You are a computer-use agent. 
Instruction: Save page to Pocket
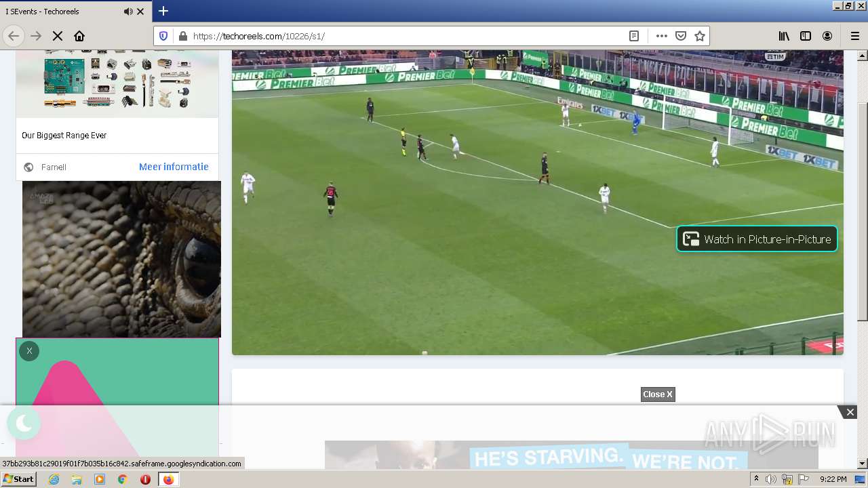coord(681,36)
